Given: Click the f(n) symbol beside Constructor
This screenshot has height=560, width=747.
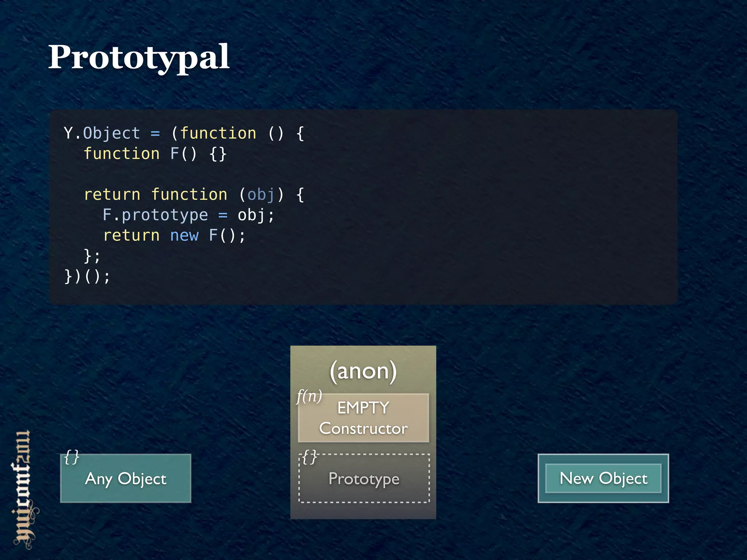Looking at the screenshot, I should click(x=309, y=396).
